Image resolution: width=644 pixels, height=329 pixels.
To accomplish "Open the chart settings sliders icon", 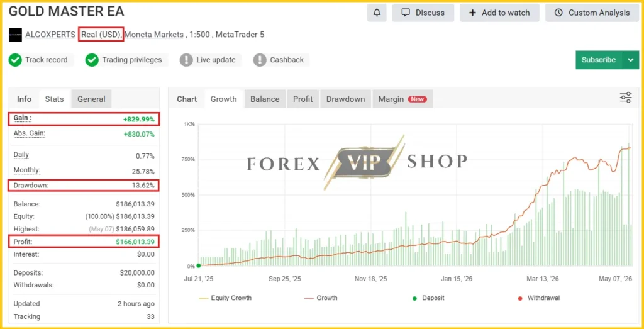I will [626, 98].
